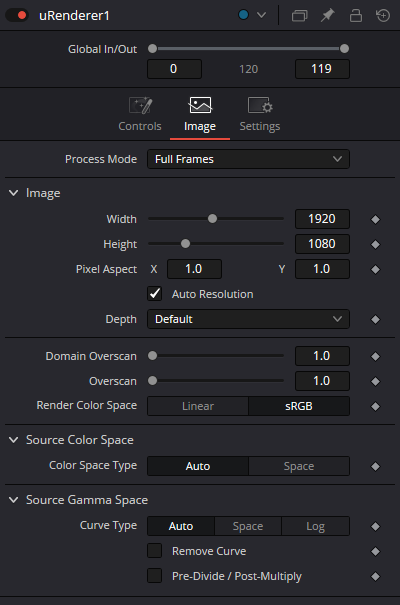The height and width of the screenshot is (605, 400).
Task: Click the Global Out right handle
Action: click(x=344, y=49)
